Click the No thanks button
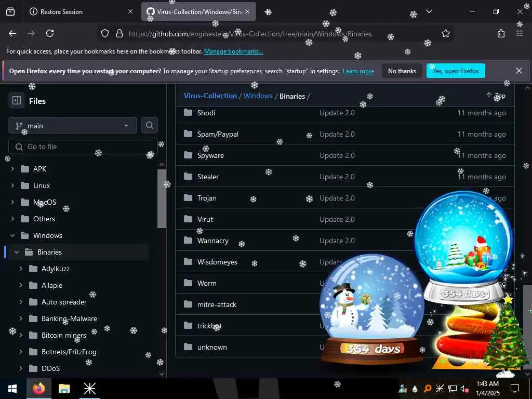Image resolution: width=532 pixels, height=399 pixels. pos(402,71)
